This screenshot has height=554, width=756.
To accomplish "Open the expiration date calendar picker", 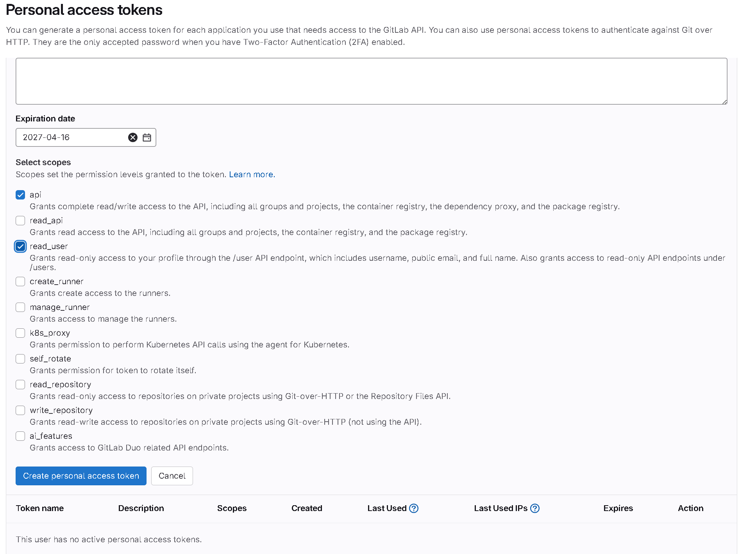I will point(147,137).
